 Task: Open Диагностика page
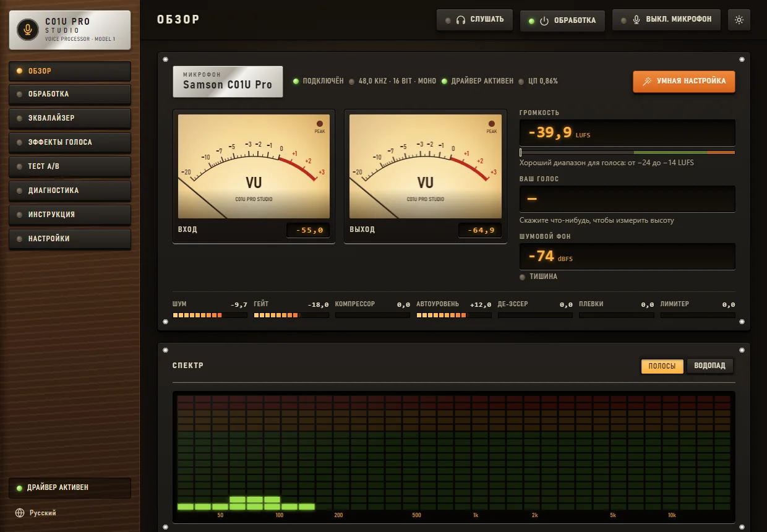[70, 191]
